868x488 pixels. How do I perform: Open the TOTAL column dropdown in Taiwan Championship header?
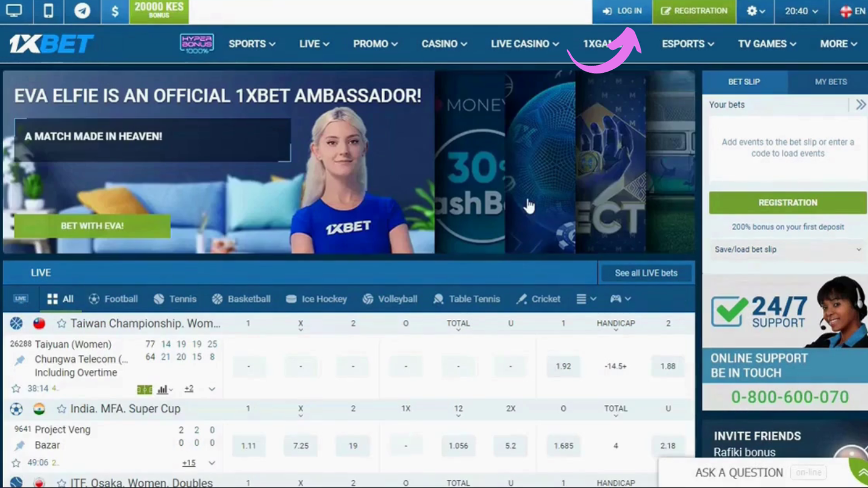[458, 325]
